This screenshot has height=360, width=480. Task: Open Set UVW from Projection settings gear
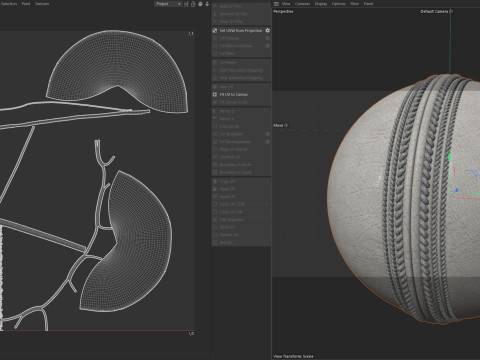[267, 30]
